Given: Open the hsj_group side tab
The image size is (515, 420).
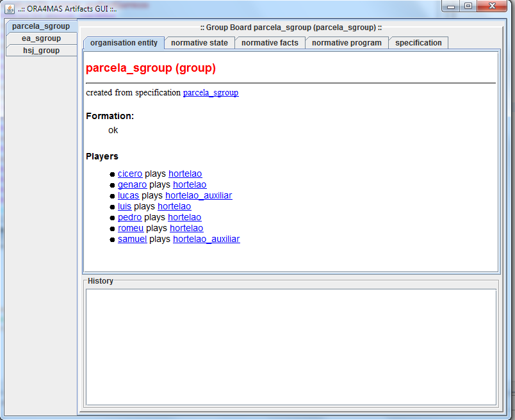Looking at the screenshot, I should click(x=41, y=51).
